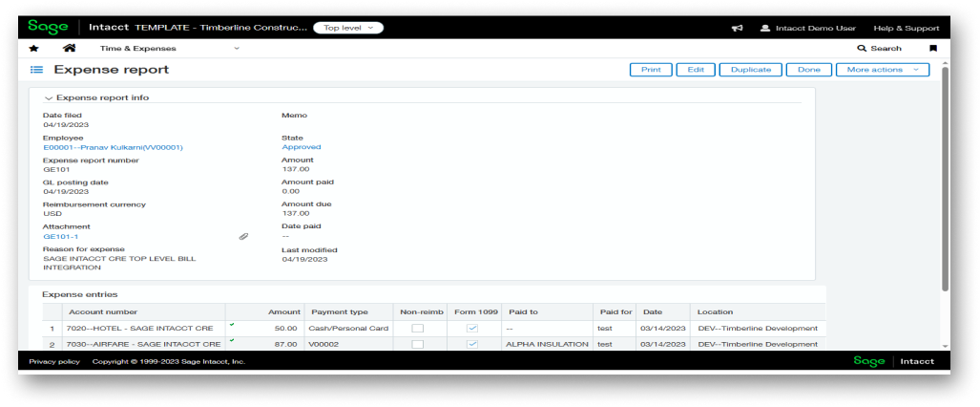The width and height of the screenshot is (980, 407).
Task: Click the Paid for column header
Action: pos(615,311)
